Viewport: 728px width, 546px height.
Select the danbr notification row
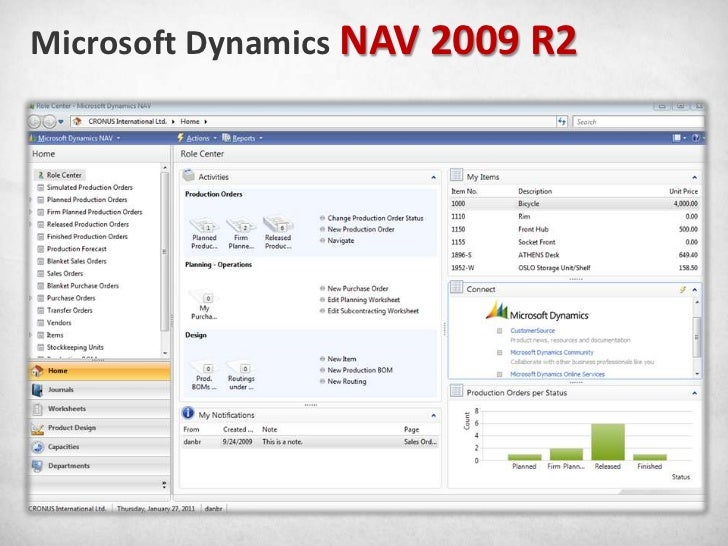310,442
